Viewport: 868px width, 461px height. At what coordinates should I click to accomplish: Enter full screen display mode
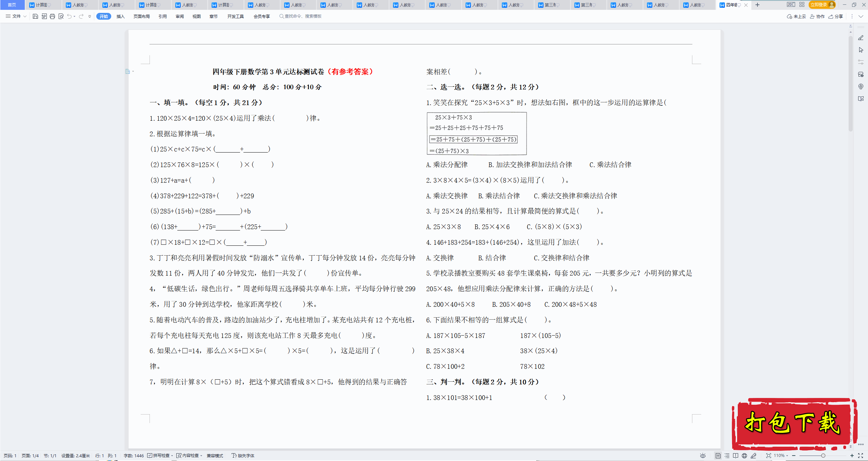(861, 456)
